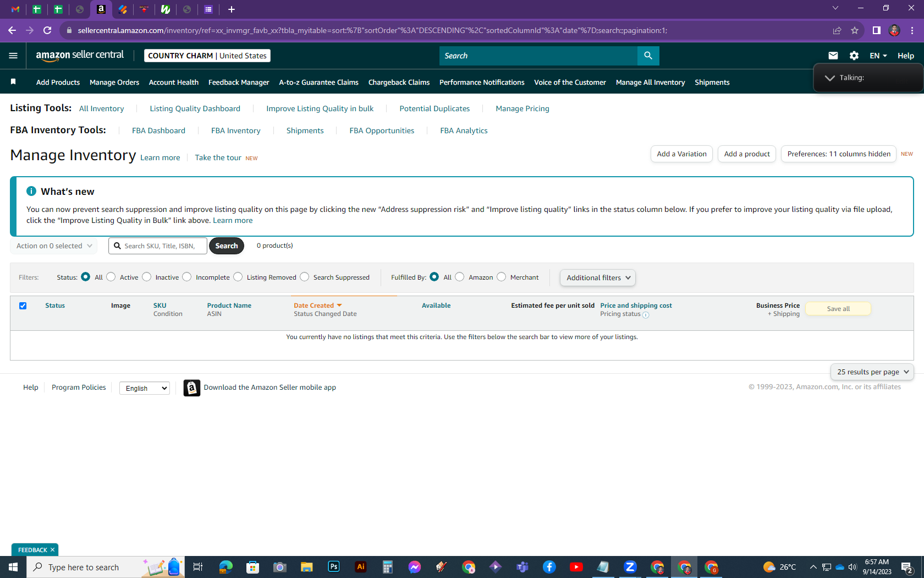Reload the page with browser refresh icon

pyautogui.click(x=47, y=30)
